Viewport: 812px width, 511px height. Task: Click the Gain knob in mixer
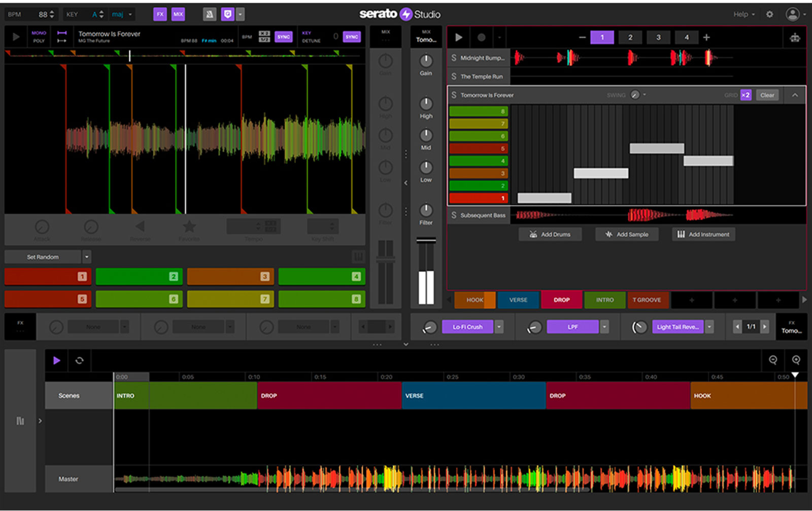[426, 61]
